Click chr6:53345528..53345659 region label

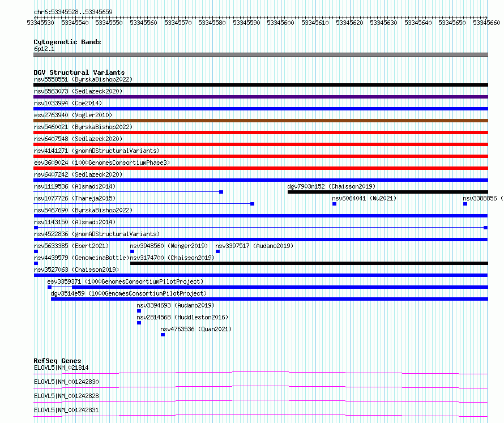(x=73, y=12)
